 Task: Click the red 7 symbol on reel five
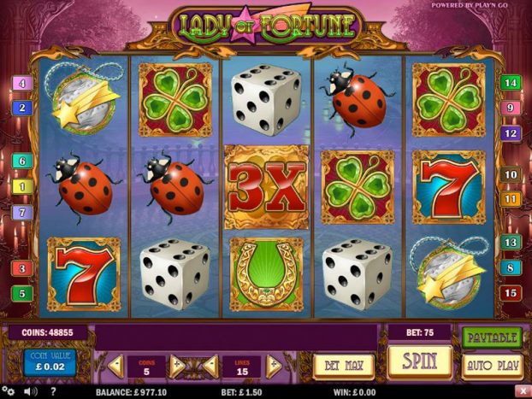(x=448, y=187)
